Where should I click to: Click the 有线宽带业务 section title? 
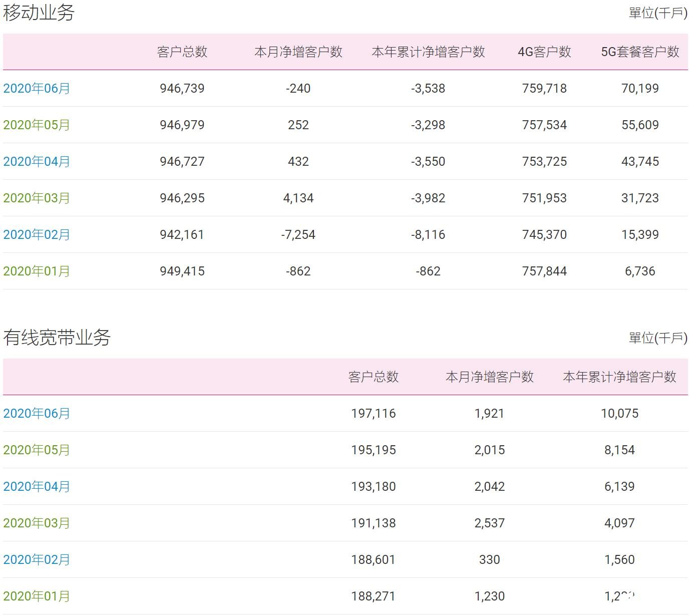pyautogui.click(x=57, y=337)
